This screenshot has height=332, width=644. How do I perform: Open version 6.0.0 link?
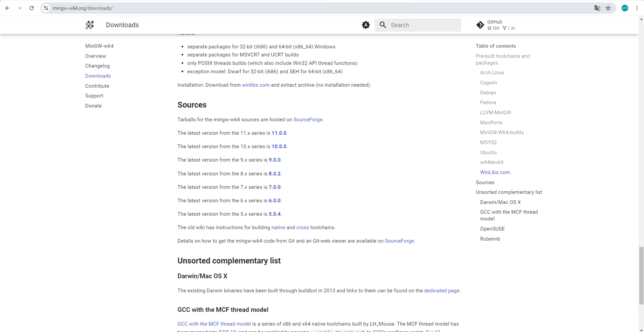[275, 201]
